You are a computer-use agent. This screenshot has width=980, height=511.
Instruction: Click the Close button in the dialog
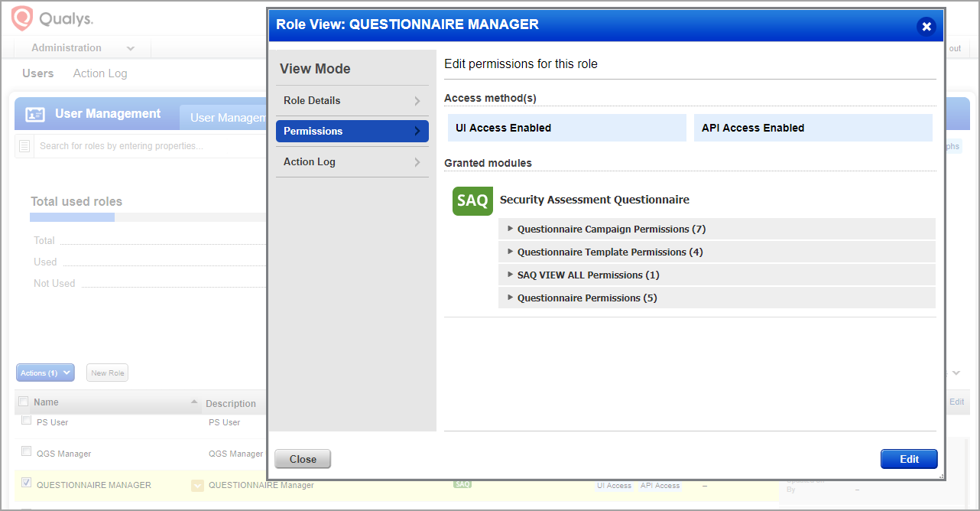(303, 459)
